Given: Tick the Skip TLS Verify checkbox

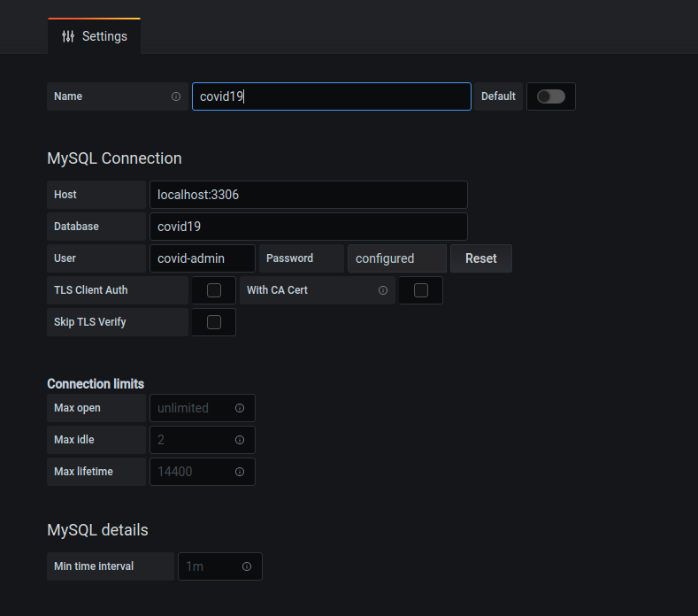Looking at the screenshot, I should point(213,322).
